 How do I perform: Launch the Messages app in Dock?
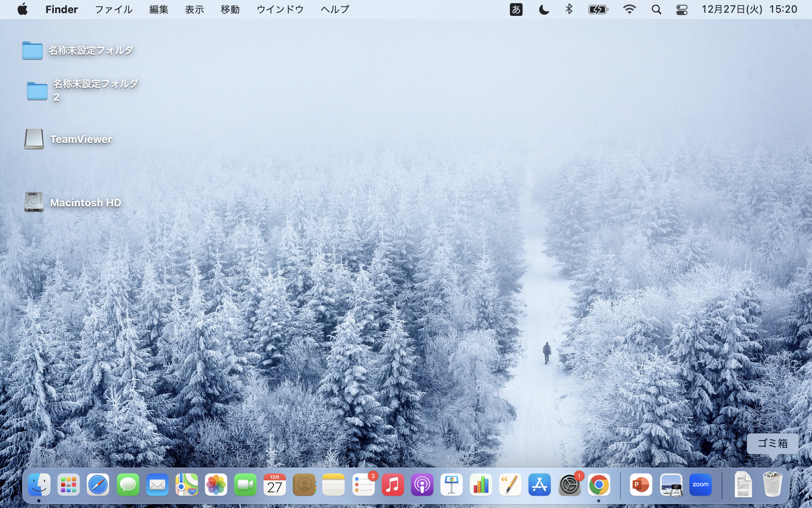pos(128,485)
